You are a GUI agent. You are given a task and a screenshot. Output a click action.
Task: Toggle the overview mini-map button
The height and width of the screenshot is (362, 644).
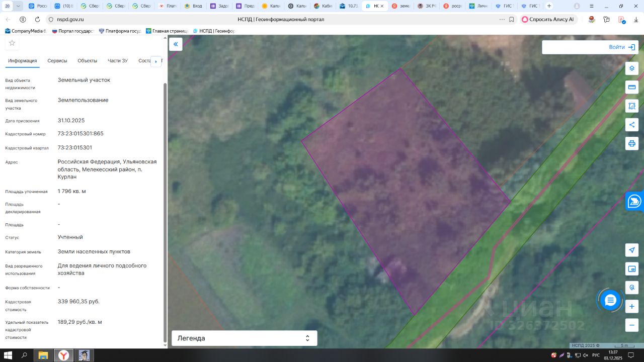[x=632, y=269]
